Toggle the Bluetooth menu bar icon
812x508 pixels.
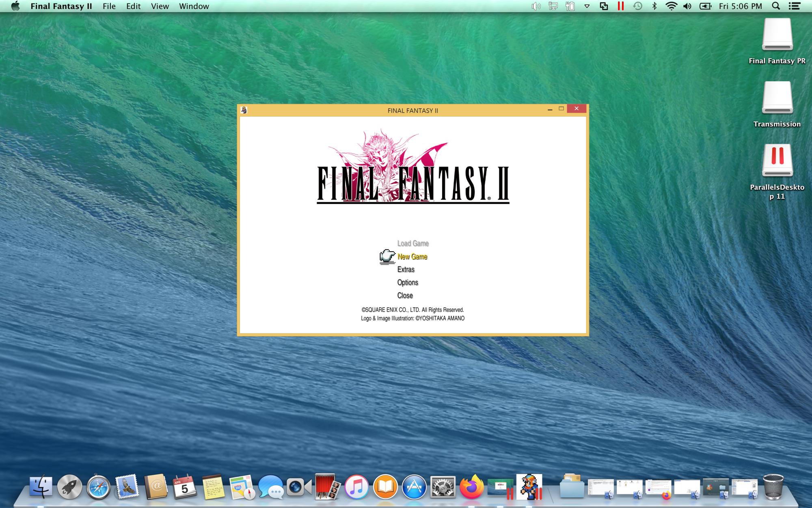654,6
